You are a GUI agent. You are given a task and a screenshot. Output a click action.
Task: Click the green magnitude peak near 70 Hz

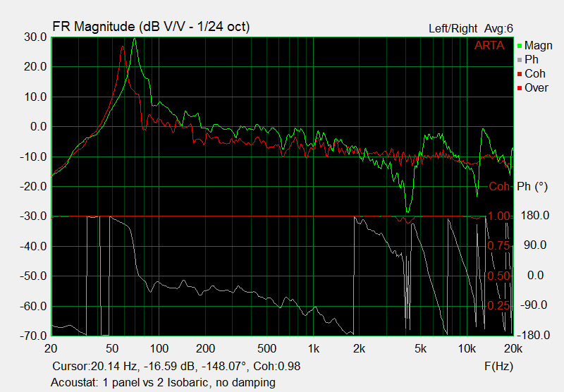point(135,39)
